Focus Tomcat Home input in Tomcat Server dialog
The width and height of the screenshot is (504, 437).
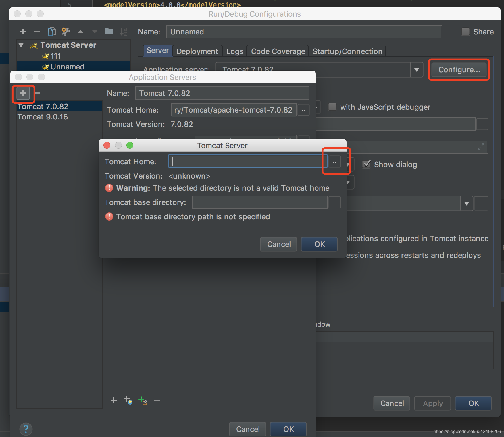248,161
